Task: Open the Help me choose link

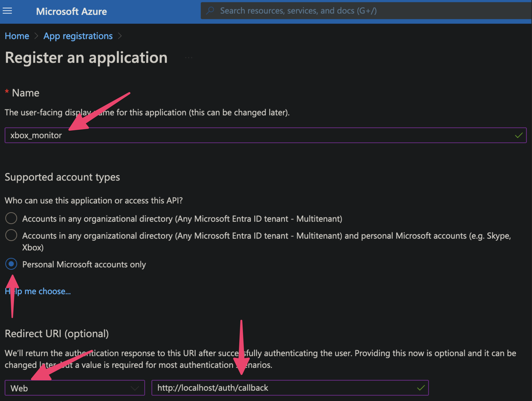Action: click(x=38, y=291)
